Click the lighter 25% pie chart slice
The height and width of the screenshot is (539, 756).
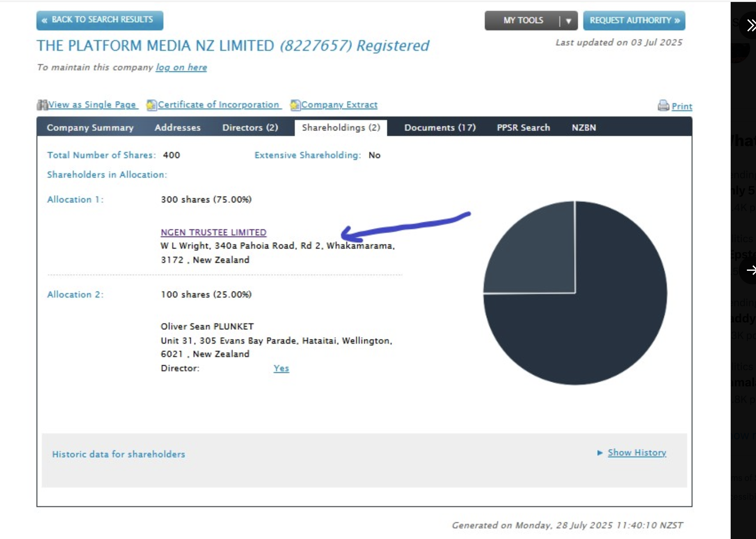pos(538,256)
